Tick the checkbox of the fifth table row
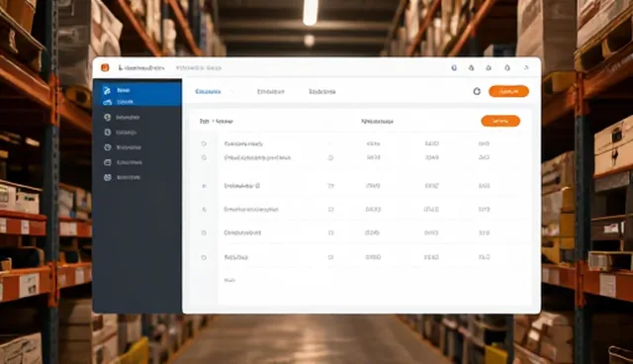633x364 pixels. 204,232
